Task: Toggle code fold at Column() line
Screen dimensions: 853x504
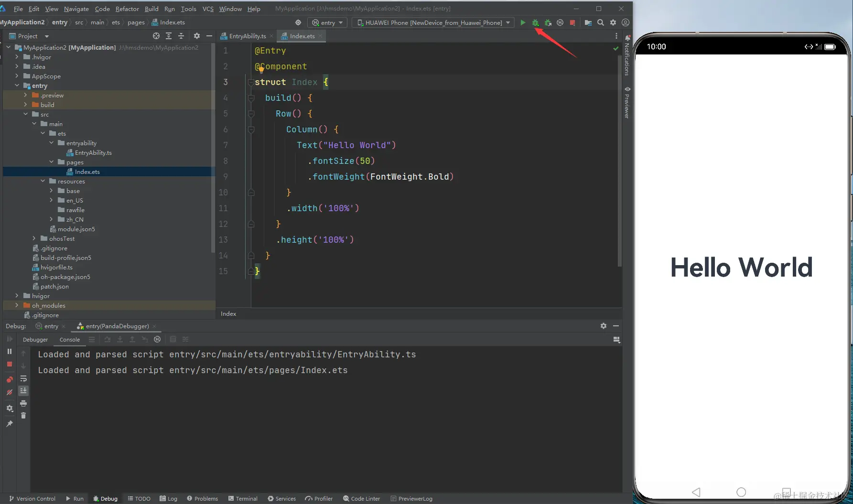Action: tap(251, 129)
